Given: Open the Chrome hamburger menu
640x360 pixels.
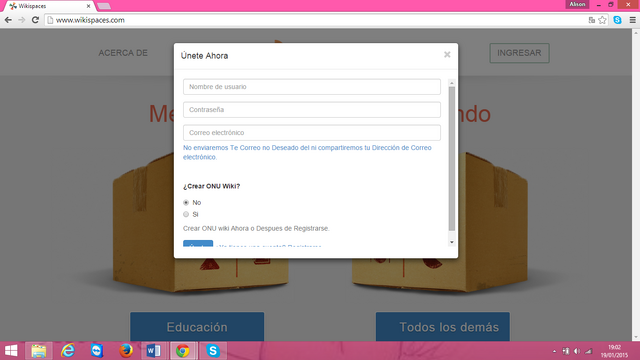Looking at the screenshot, I should click(x=632, y=20).
